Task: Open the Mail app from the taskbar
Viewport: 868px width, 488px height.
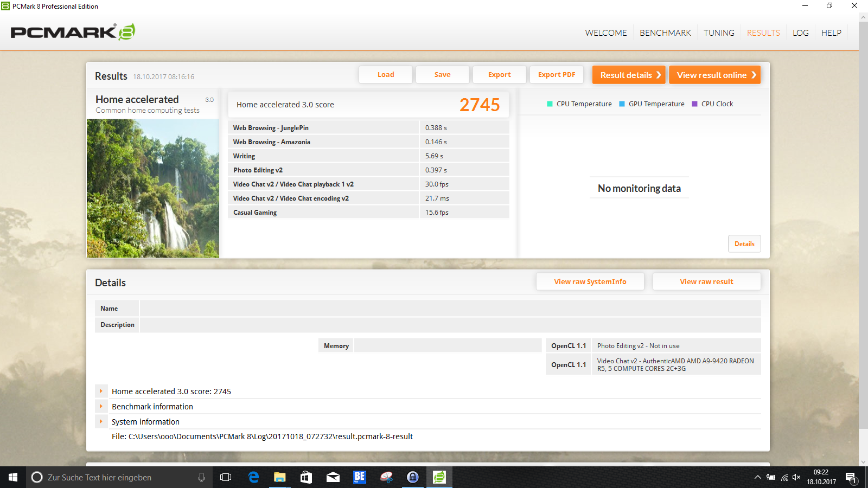Action: point(333,477)
